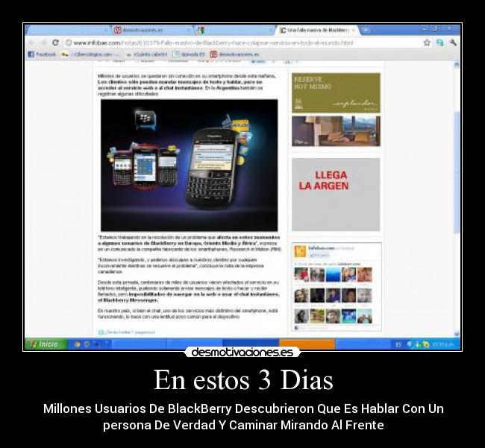Open the desmotivaciones.es bookmark in the bar

(x=235, y=54)
